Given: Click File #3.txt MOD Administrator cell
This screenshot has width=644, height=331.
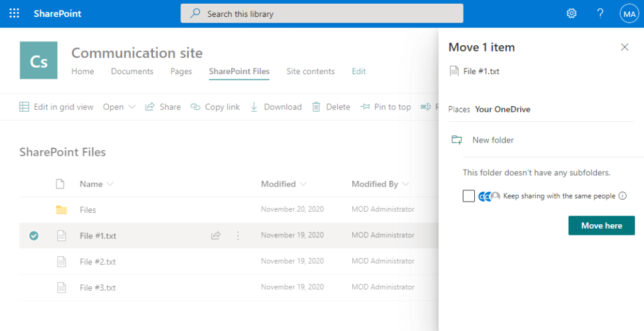Looking at the screenshot, I should 383,286.
